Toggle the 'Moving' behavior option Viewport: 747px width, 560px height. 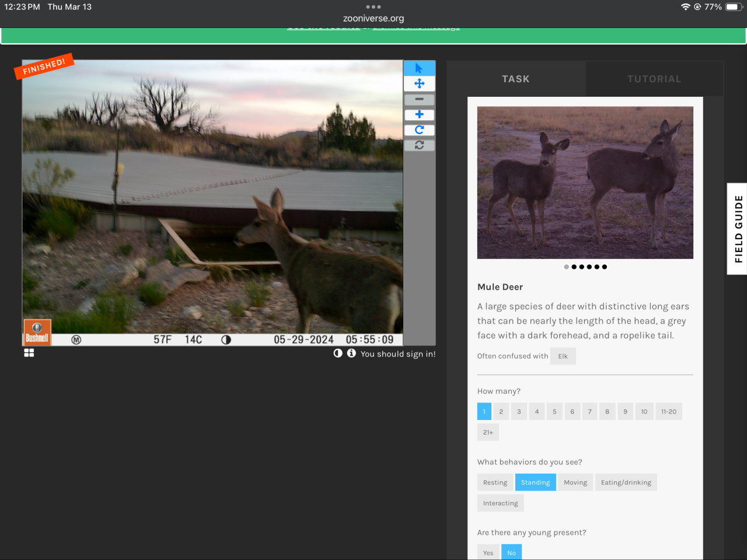click(575, 482)
